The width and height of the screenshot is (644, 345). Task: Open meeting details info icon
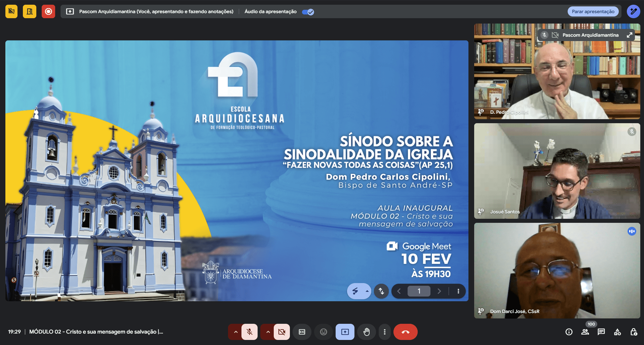(x=569, y=332)
